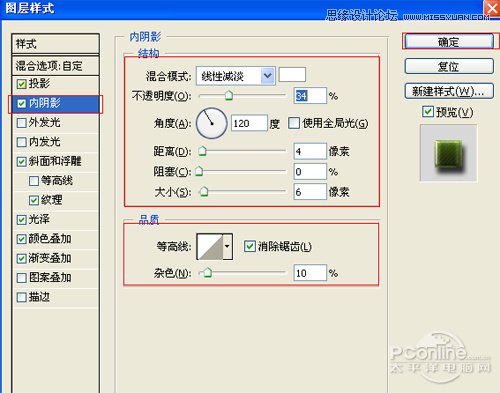Uncheck the 渐变叠加 checkbox
500x393 pixels.
tap(22, 258)
